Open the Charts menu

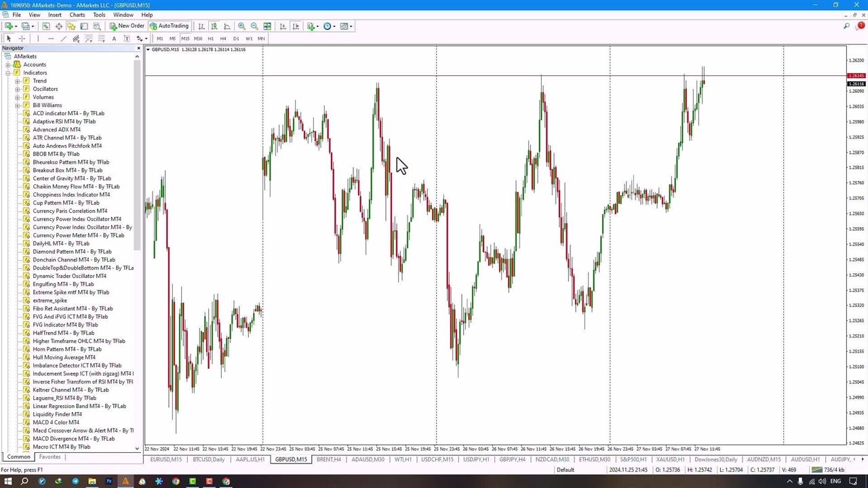click(x=77, y=15)
